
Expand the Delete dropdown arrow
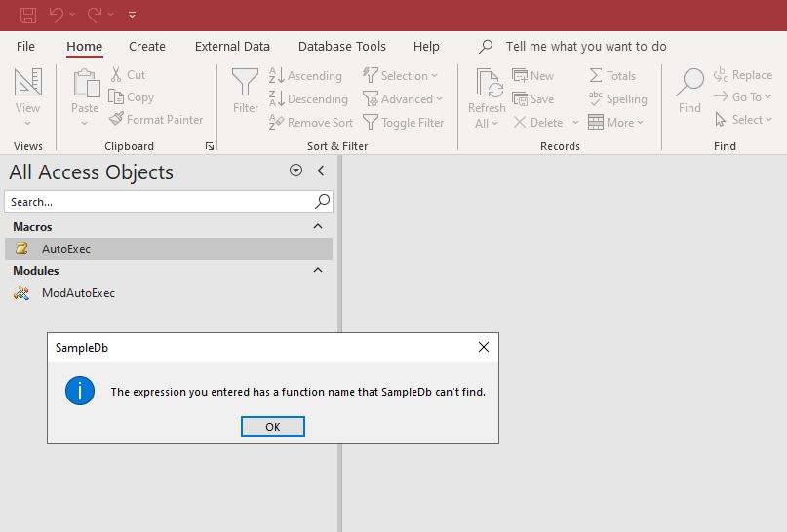[575, 123]
